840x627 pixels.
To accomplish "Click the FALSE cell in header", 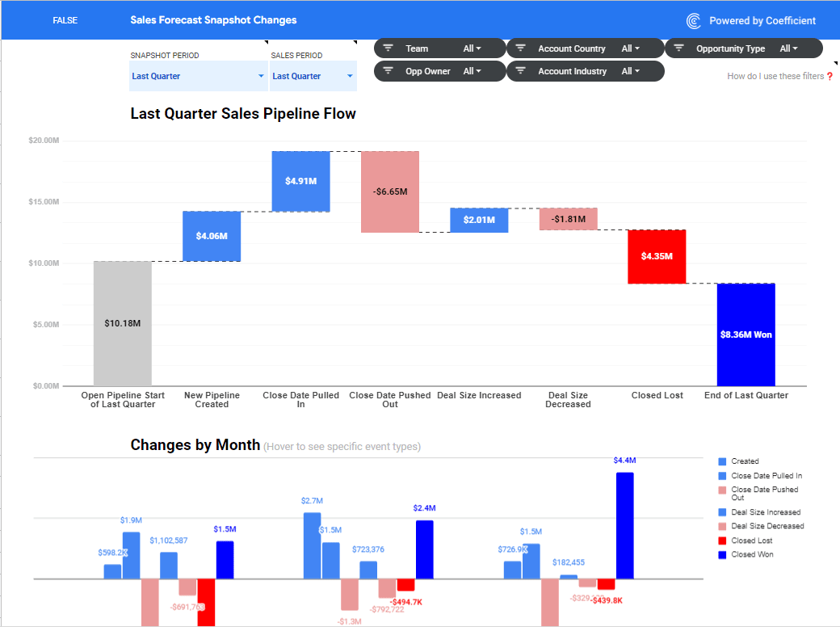I will point(65,20).
